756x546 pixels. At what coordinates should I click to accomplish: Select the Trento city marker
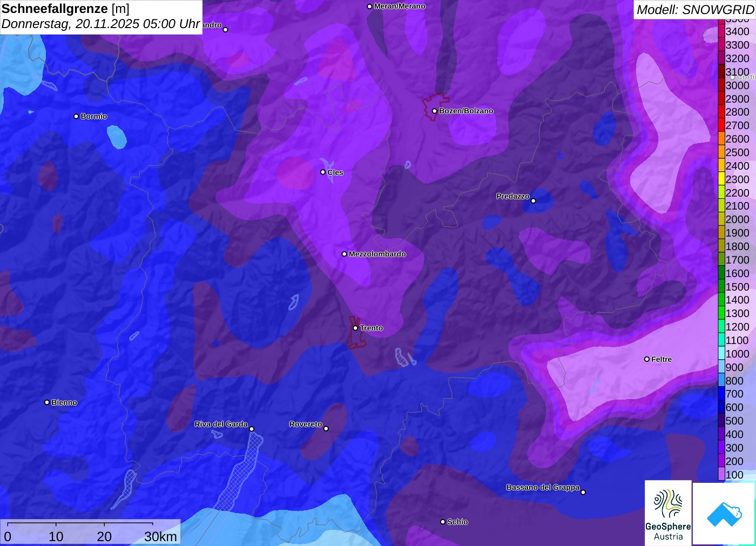tap(355, 328)
